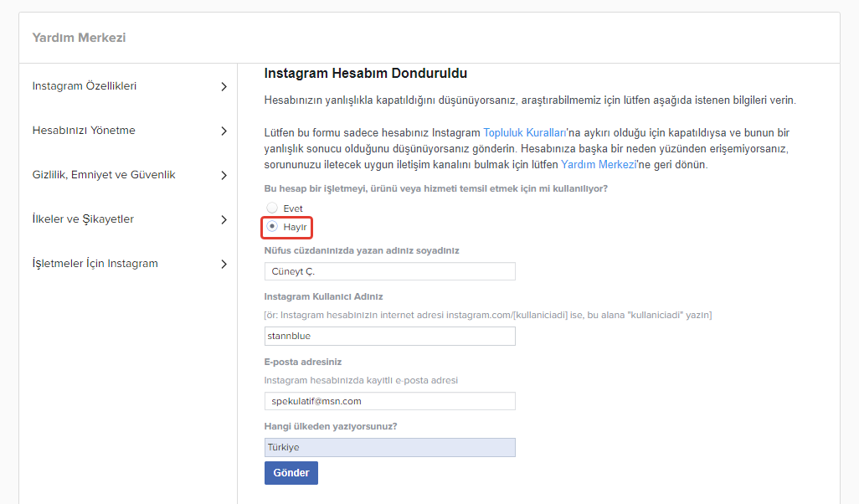This screenshot has height=504, width=859.
Task: Open Instagram Özellikleri menu item
Action: click(x=85, y=86)
